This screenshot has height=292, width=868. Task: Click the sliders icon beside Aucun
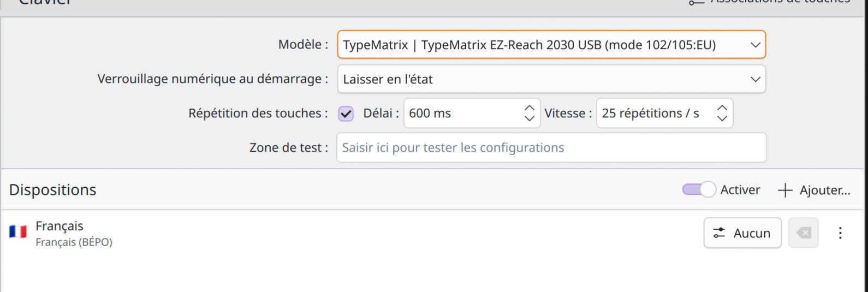pyautogui.click(x=719, y=233)
